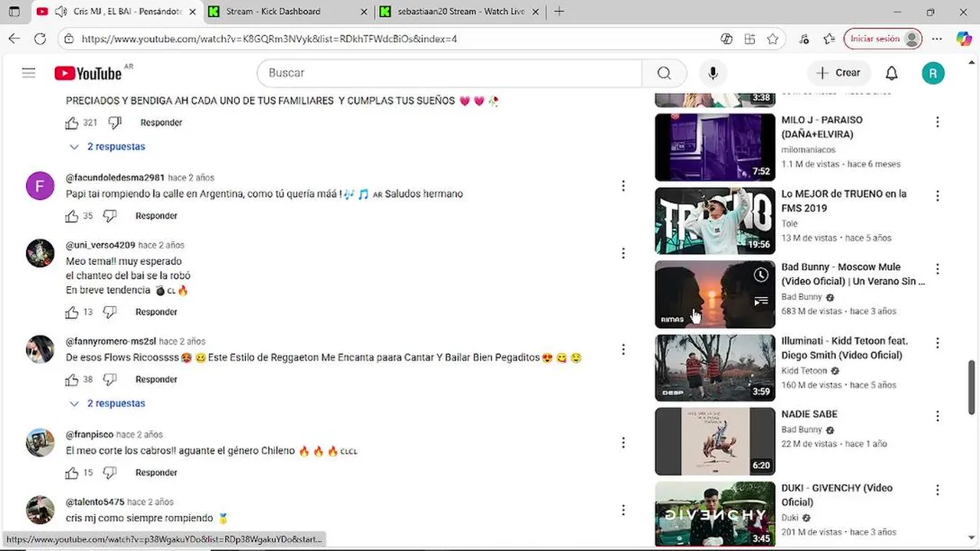Go back with browser back arrow
Screen dimensions: 980x551
pos(14,39)
